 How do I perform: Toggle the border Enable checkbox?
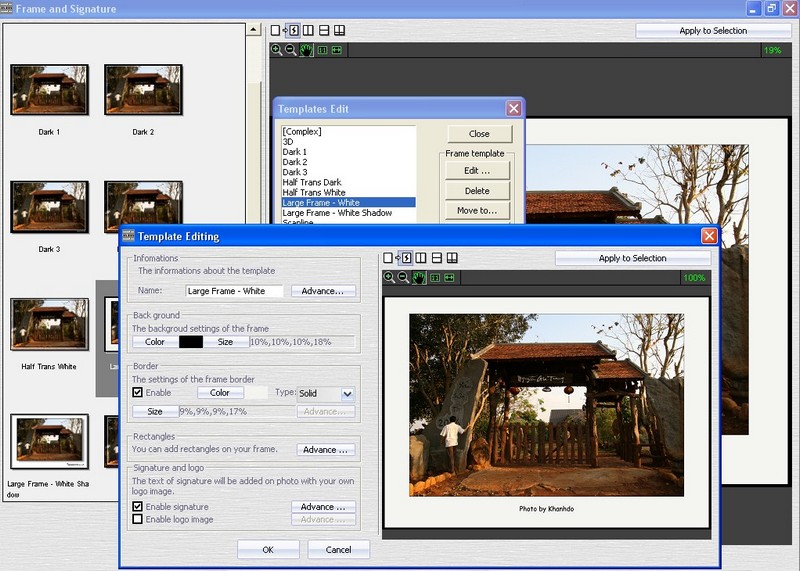pyautogui.click(x=138, y=394)
